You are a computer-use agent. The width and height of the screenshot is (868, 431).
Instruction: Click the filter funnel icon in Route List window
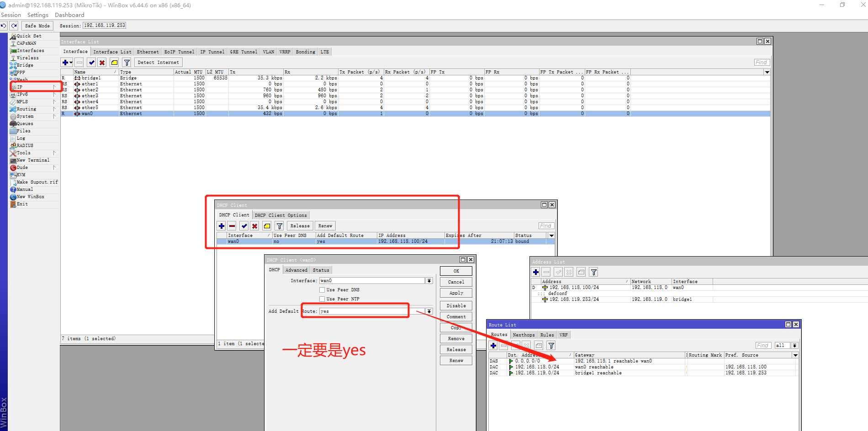click(551, 346)
